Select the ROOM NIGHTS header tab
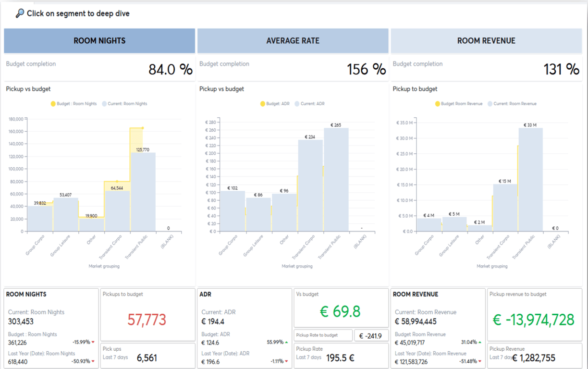Image resolution: width=588 pixels, height=369 pixels. click(99, 41)
